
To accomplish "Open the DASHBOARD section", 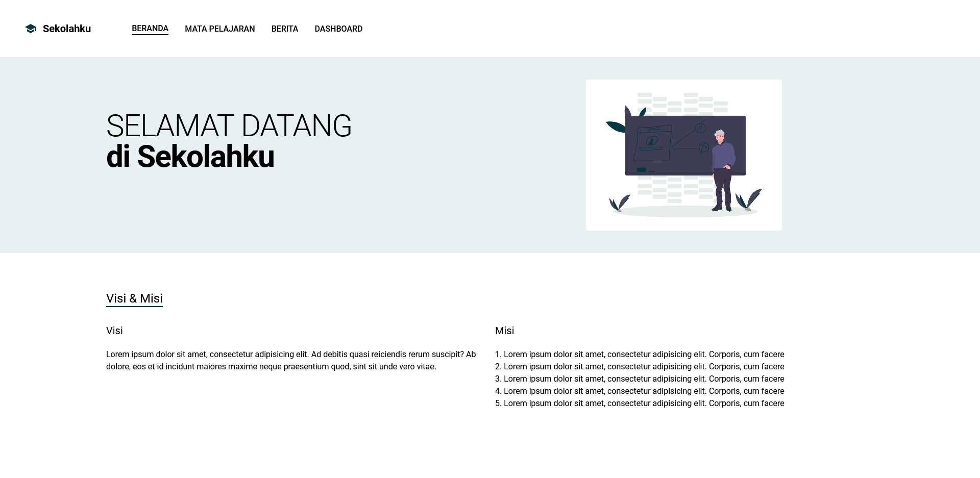I will pyautogui.click(x=338, y=29).
